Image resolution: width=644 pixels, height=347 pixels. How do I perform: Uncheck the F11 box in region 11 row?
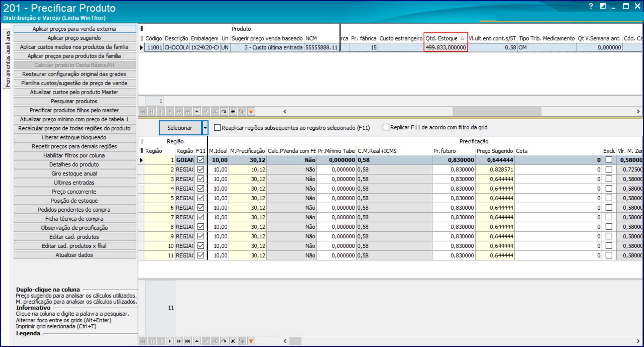click(x=201, y=255)
